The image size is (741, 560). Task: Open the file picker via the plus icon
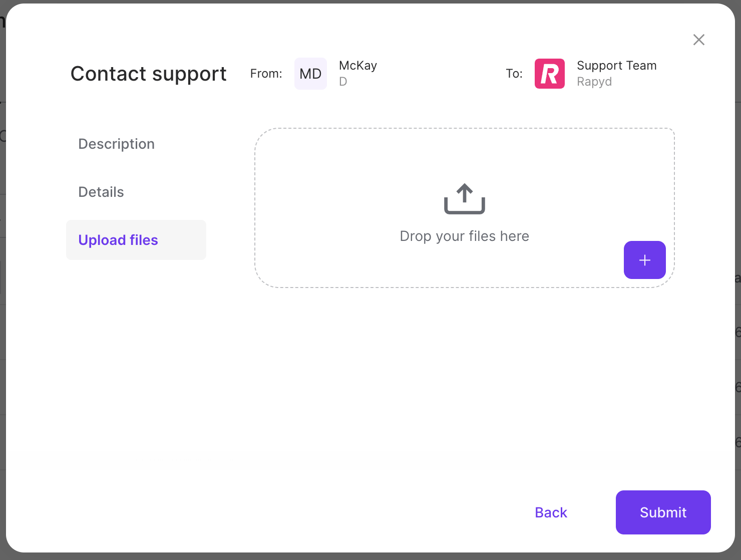point(644,260)
